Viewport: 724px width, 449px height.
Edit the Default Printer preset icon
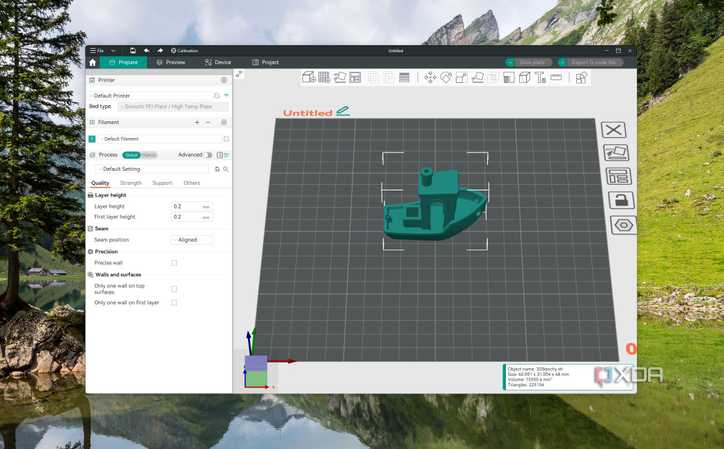click(x=217, y=96)
